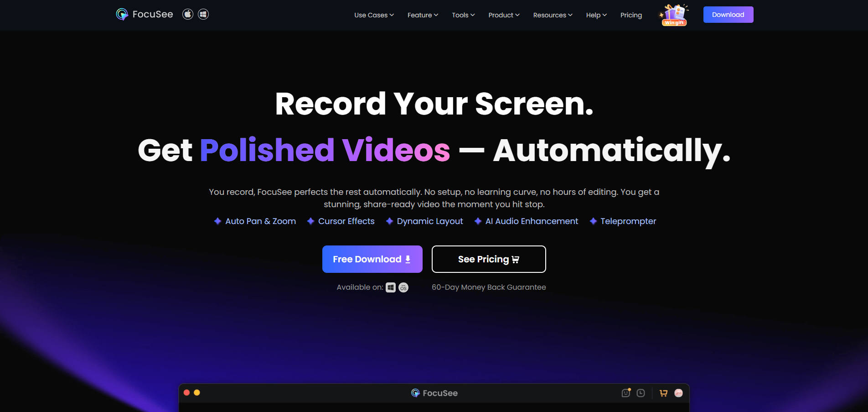This screenshot has height=412, width=868.
Task: Open the Pricing page link
Action: tap(631, 15)
